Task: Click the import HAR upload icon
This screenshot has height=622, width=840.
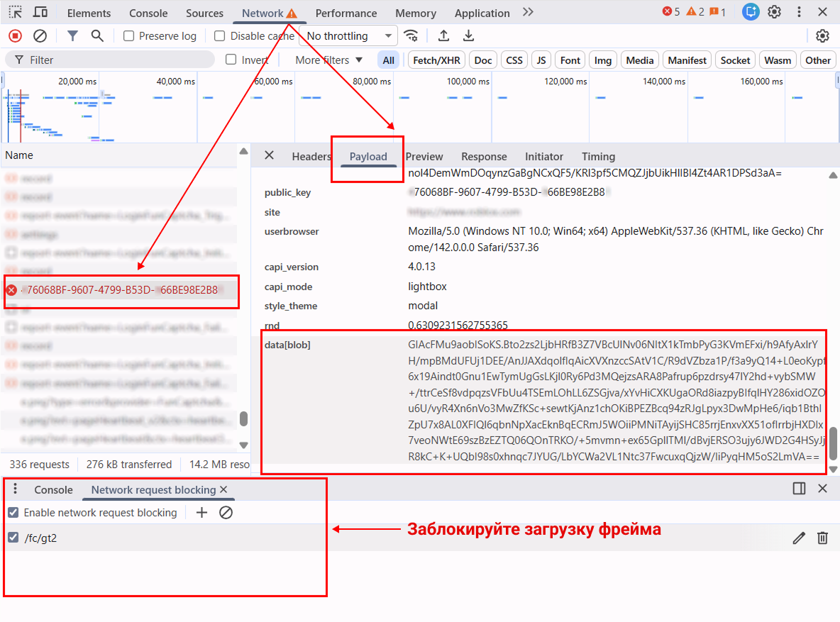Action: [x=443, y=36]
